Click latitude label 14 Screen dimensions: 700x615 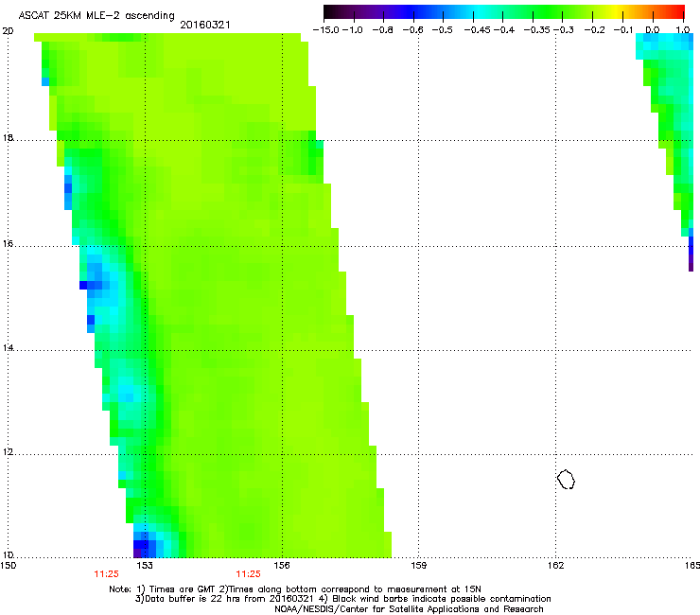tap(8, 348)
